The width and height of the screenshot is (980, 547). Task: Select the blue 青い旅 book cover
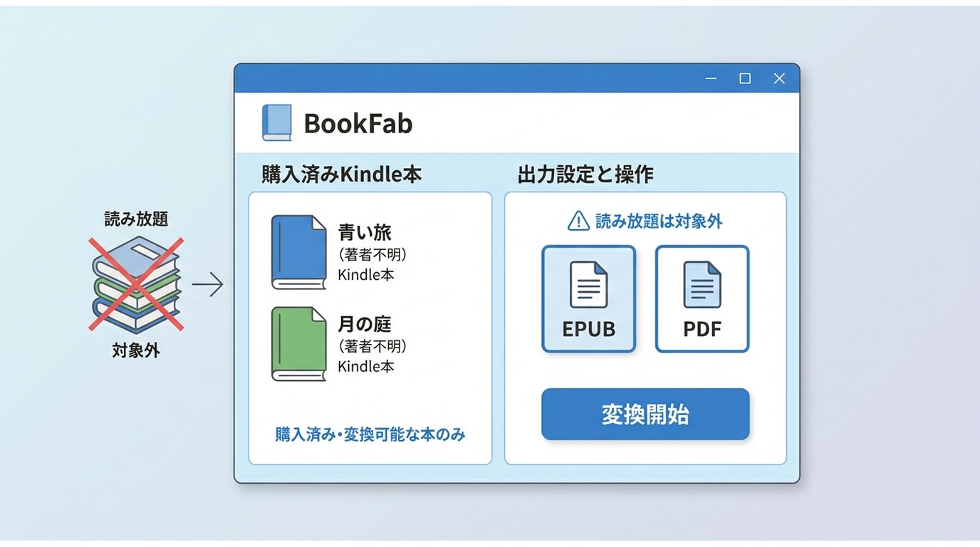(x=298, y=252)
